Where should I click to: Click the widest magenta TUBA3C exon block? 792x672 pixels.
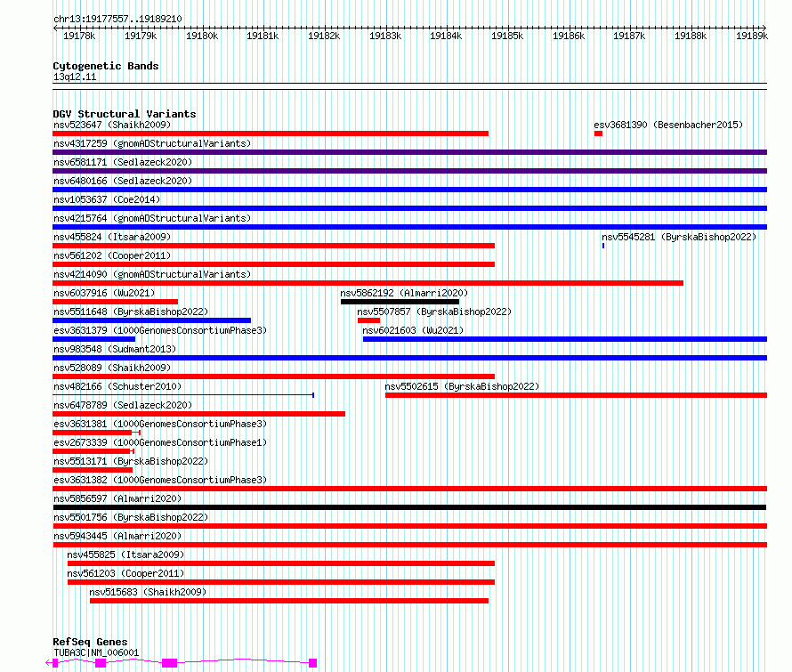tap(170, 663)
